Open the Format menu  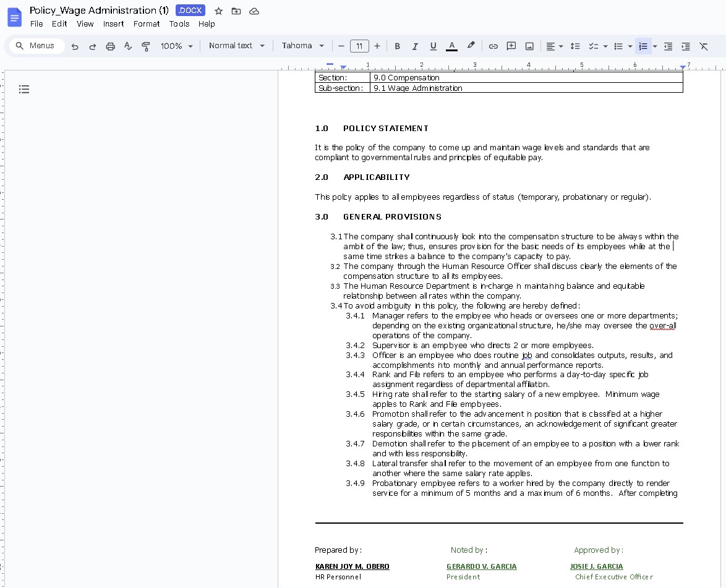pyautogui.click(x=147, y=24)
